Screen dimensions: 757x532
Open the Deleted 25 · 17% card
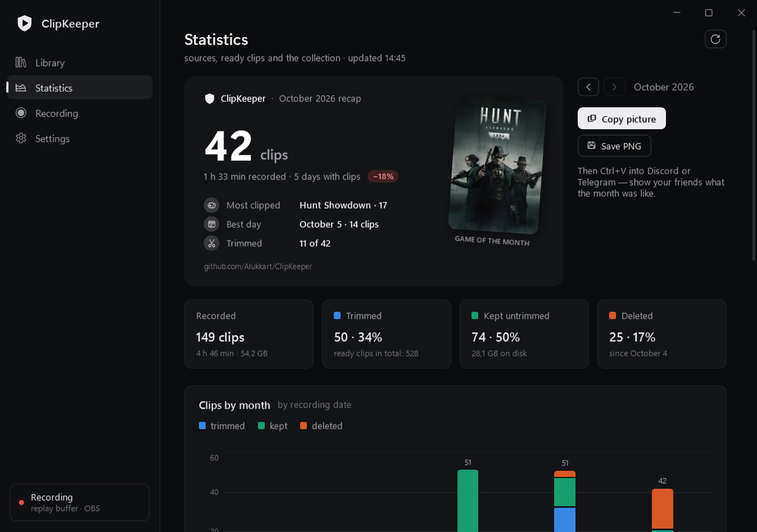point(662,334)
